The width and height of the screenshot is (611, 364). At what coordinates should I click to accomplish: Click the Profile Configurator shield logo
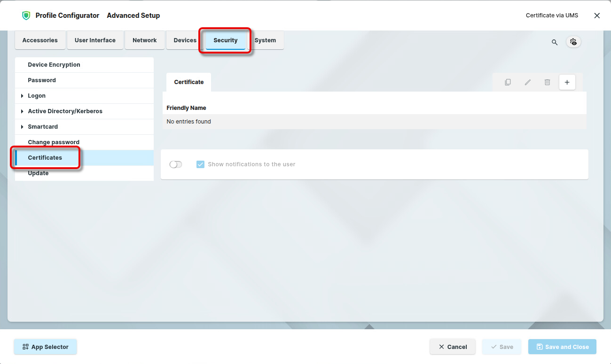(x=26, y=15)
